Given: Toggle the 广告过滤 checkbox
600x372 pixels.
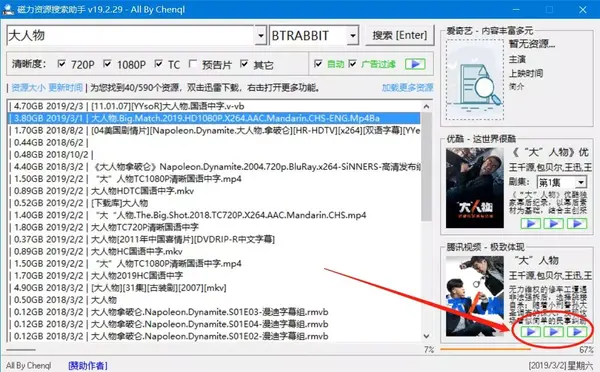Looking at the screenshot, I should pyautogui.click(x=352, y=64).
